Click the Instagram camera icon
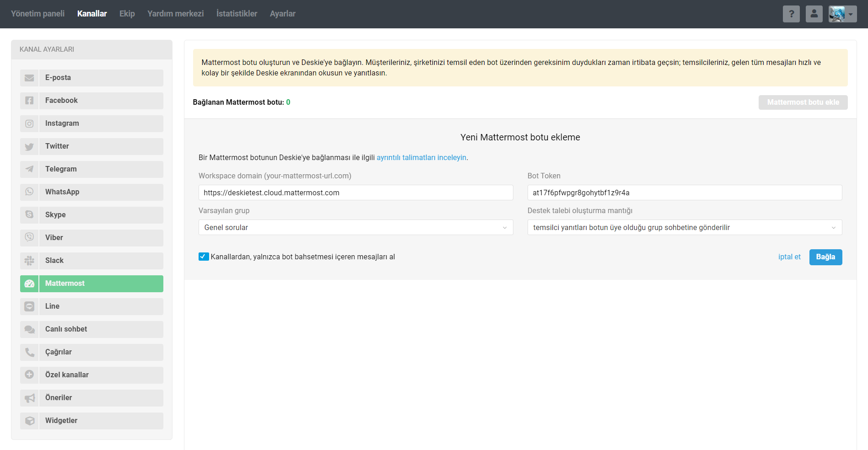868x450 pixels. (29, 123)
